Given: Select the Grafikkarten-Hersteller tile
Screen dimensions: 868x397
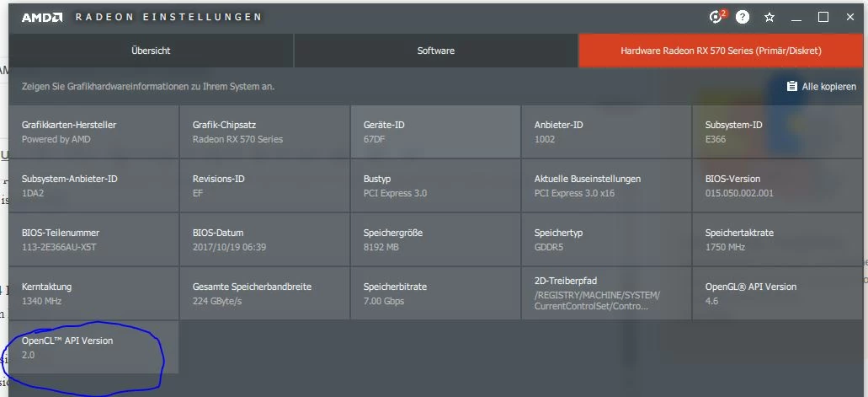Looking at the screenshot, I should point(94,131).
